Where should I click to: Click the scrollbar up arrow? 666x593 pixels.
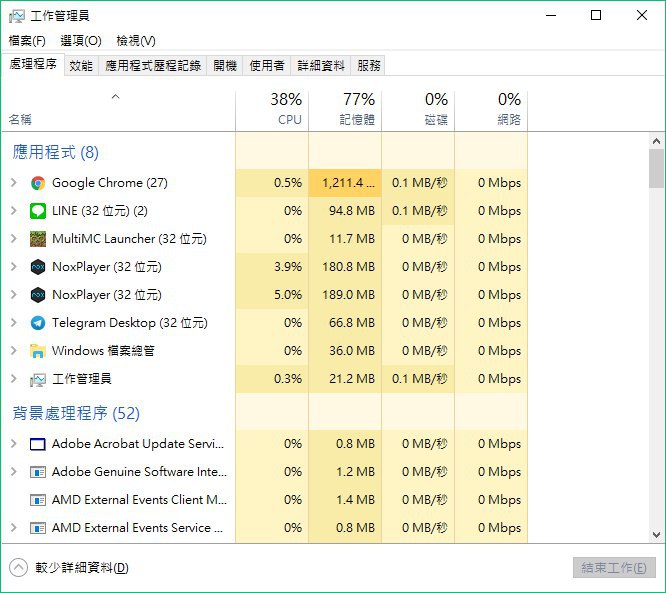point(656,141)
